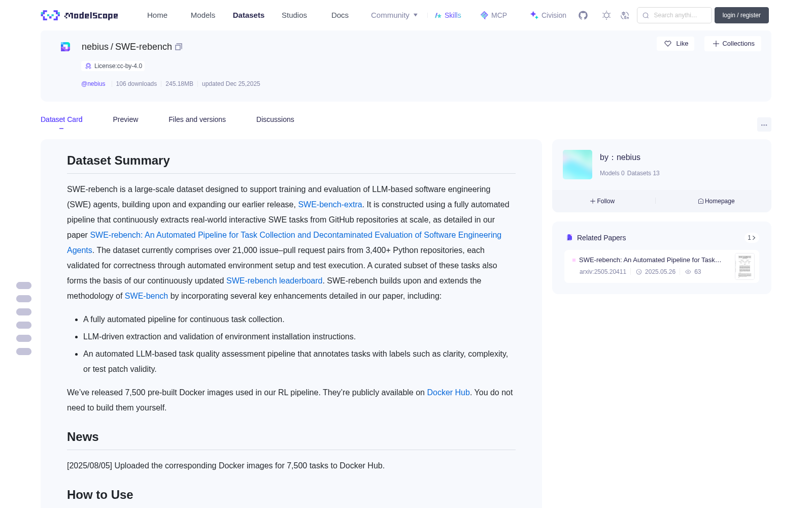
Task: Follow the nebius author
Action: 602,201
